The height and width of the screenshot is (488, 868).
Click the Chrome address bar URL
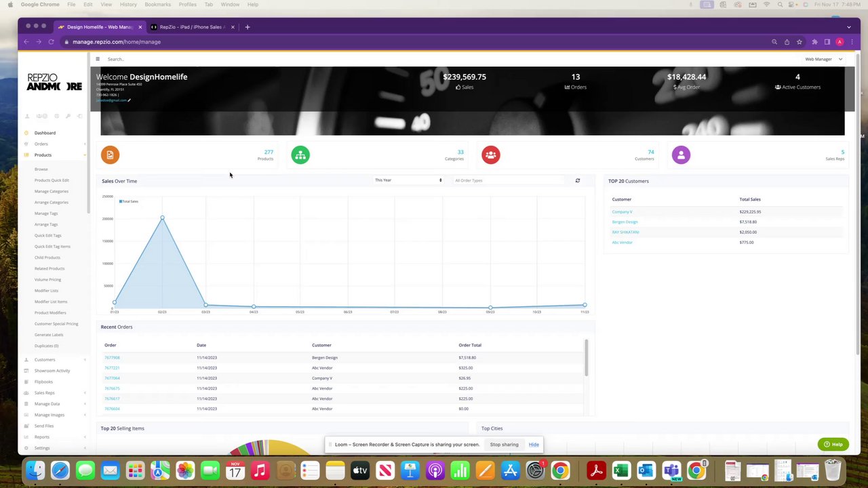(x=117, y=42)
